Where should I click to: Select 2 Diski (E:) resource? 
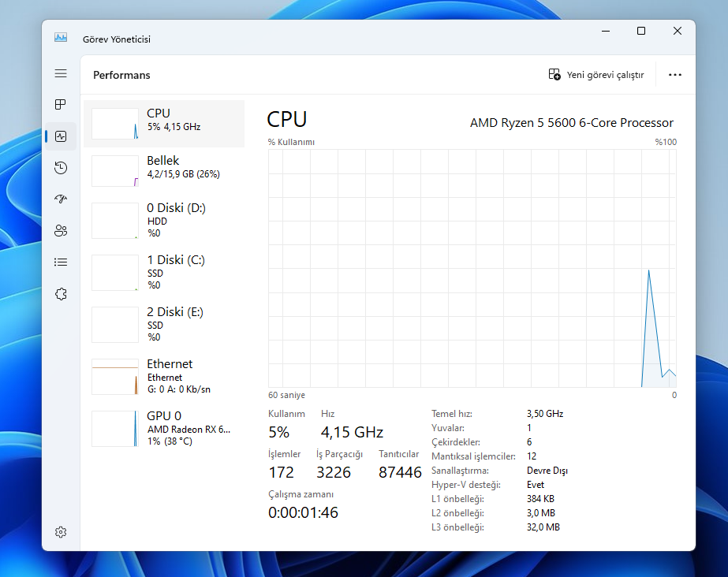(164, 324)
